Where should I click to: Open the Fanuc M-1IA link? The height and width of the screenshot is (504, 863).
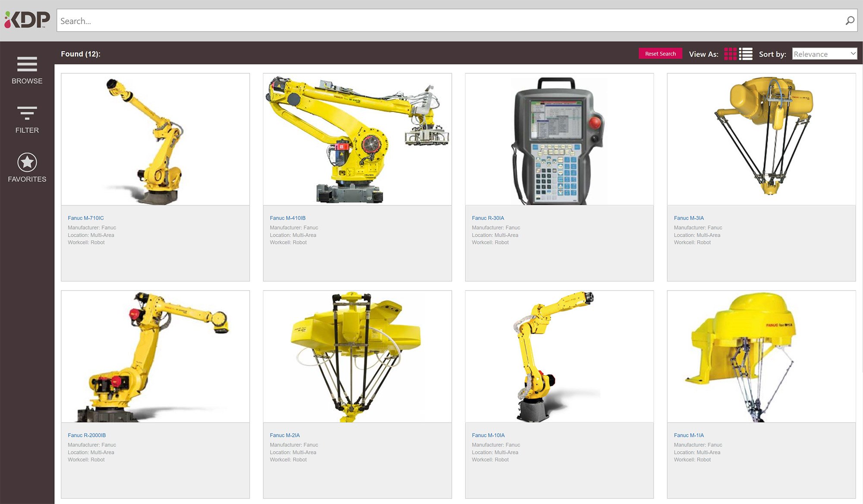689,435
